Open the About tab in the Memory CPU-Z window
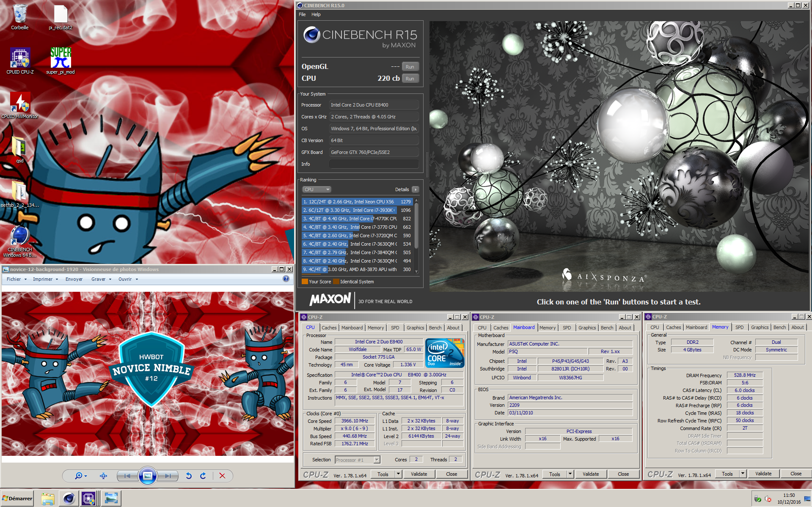 tap(797, 327)
